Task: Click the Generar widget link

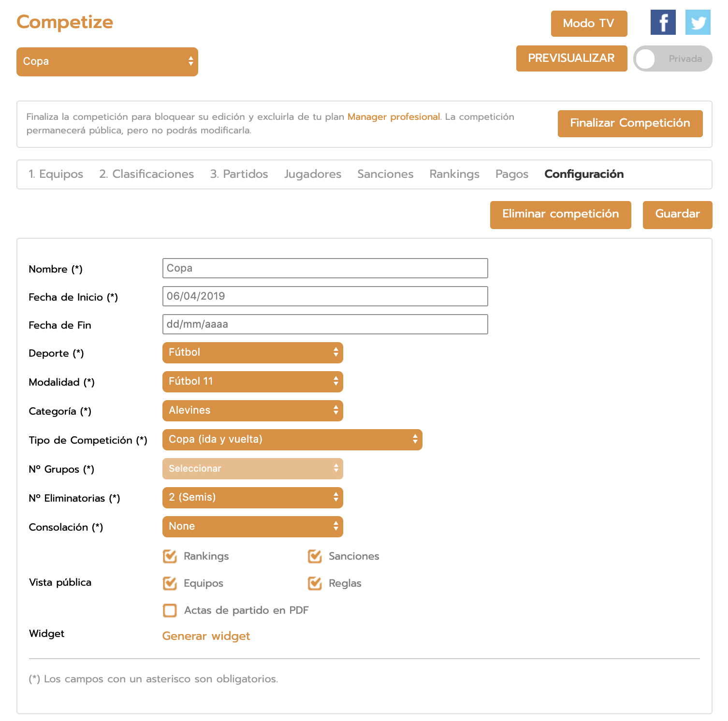Action: coord(206,636)
